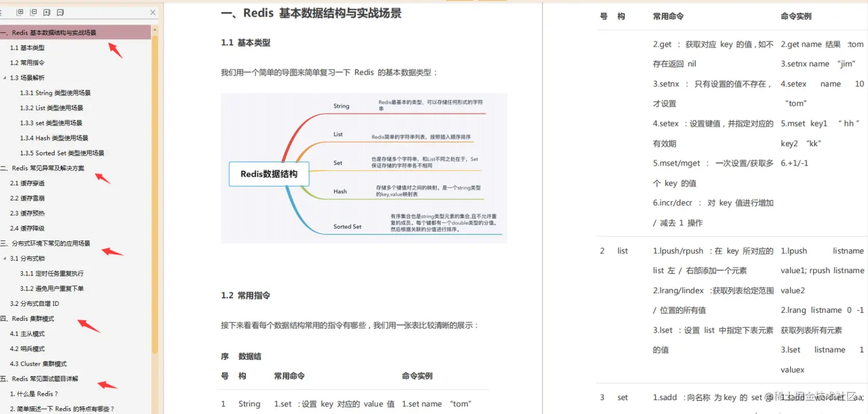The image size is (868, 414).
Task: Select outline item 二、Redis 常见异常及解决方案
Action: 42,168
